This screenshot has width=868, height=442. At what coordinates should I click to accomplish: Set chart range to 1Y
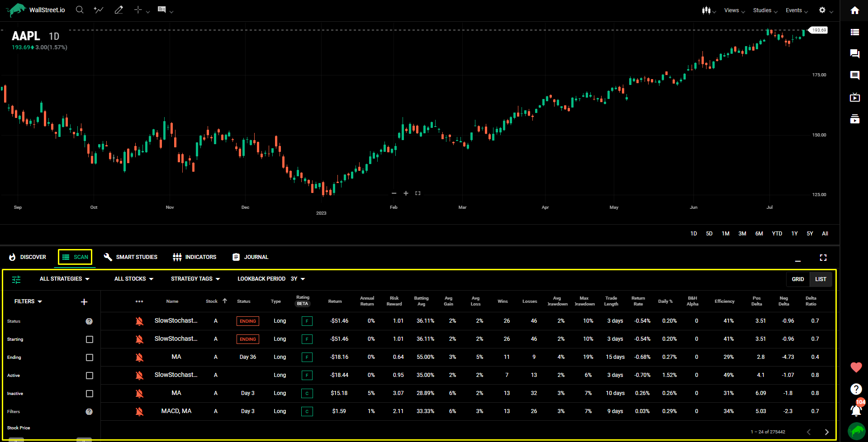tap(794, 234)
